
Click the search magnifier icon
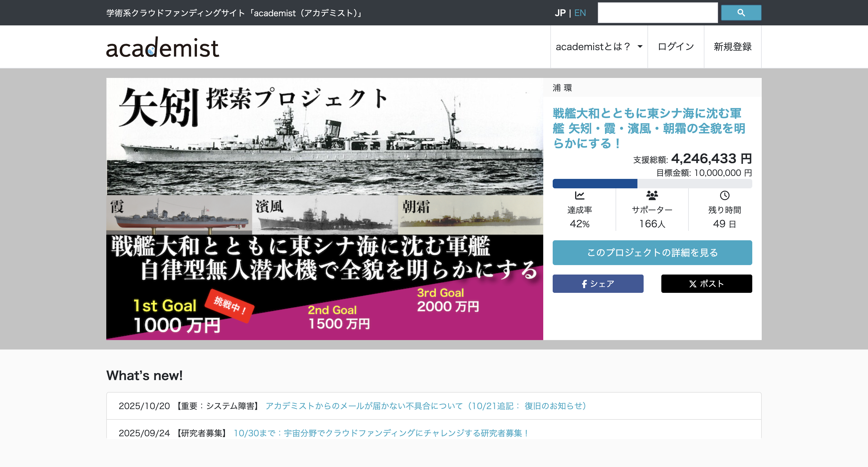pyautogui.click(x=741, y=12)
